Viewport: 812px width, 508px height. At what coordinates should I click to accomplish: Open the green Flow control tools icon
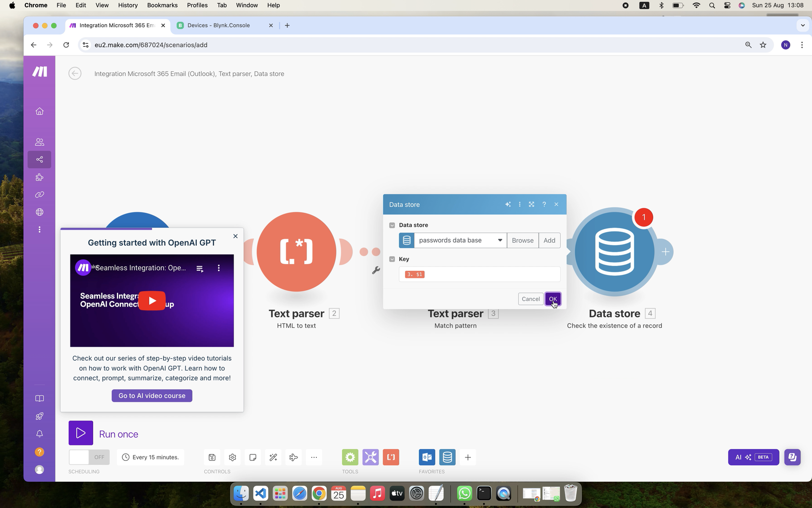click(x=350, y=457)
